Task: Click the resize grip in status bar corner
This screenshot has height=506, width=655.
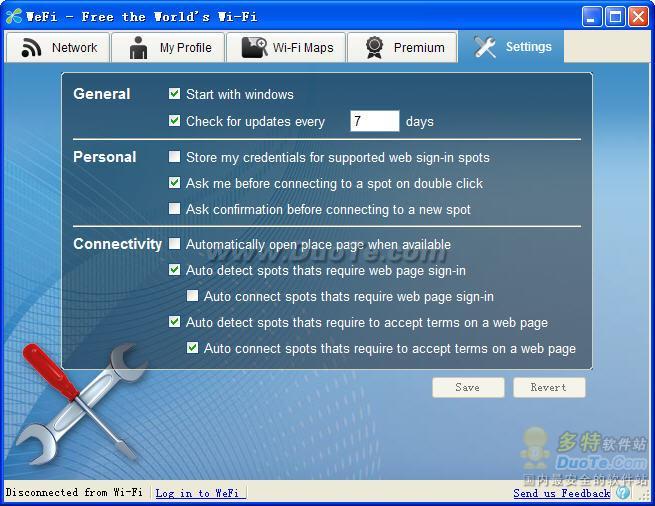Action: pyautogui.click(x=645, y=495)
